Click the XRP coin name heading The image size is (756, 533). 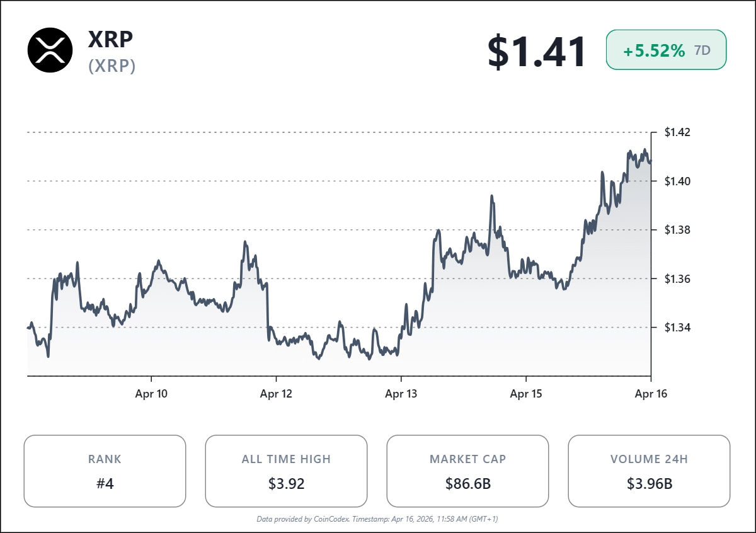coord(111,39)
